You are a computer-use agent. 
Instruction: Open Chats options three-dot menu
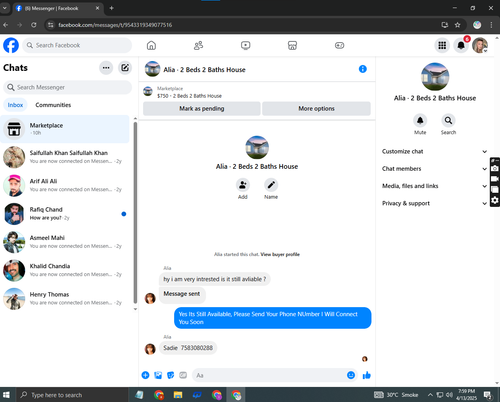[x=106, y=68]
